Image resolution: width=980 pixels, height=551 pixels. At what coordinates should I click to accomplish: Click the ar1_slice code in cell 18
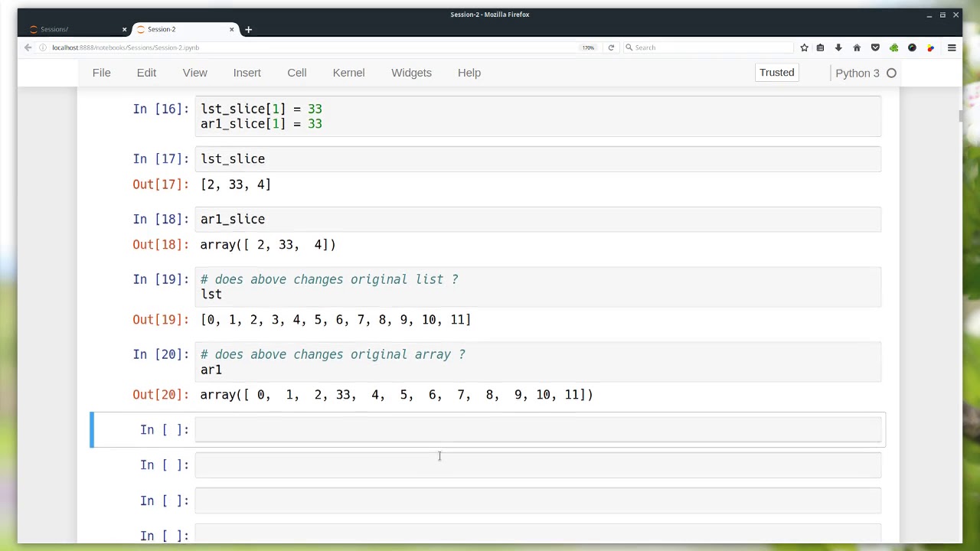click(233, 220)
